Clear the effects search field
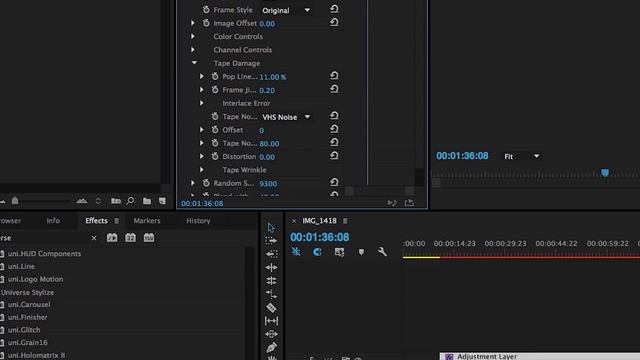The width and height of the screenshot is (640, 360). [x=94, y=238]
